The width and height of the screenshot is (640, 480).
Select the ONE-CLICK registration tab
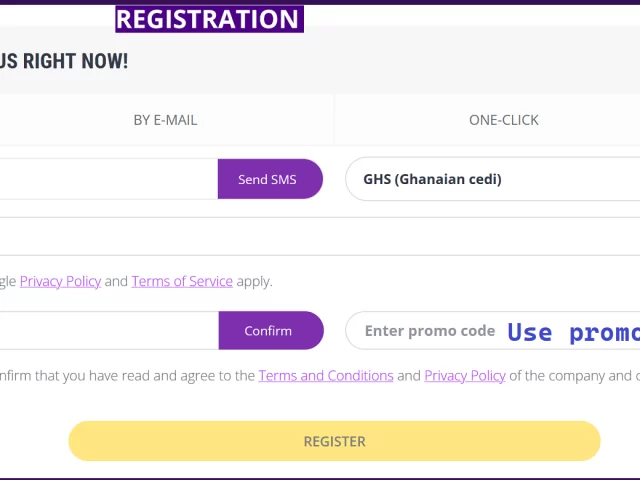[x=504, y=120]
